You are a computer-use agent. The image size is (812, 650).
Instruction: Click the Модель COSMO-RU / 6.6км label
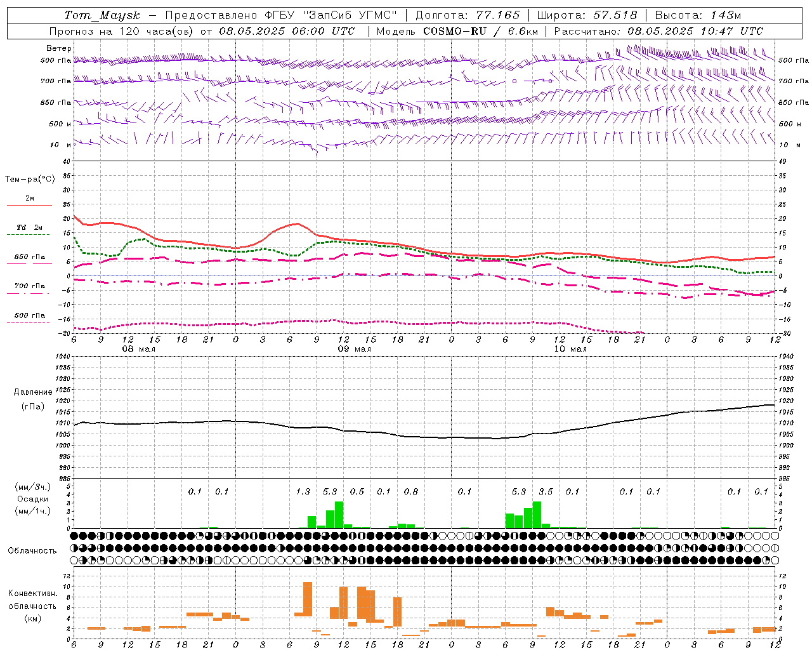[x=457, y=31]
